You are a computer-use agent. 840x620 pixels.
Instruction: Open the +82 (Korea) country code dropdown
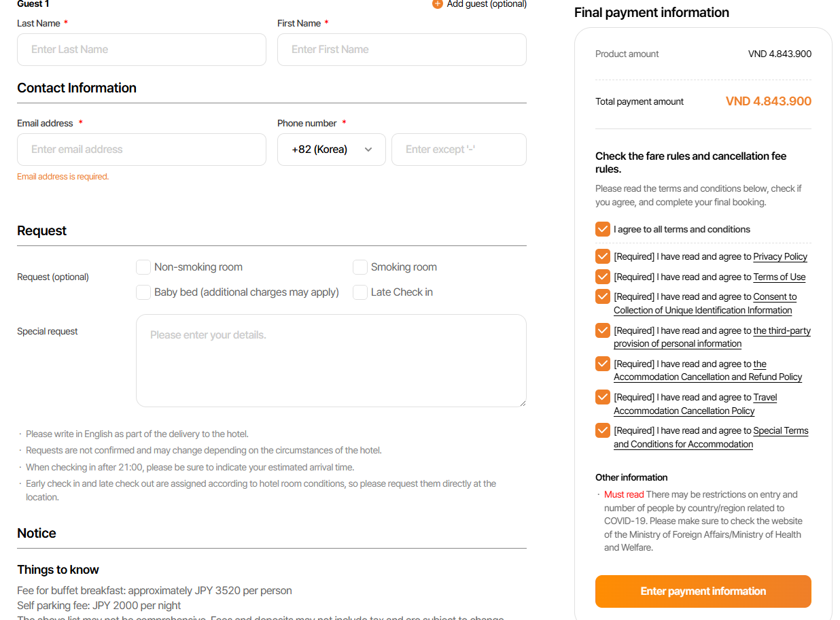(x=331, y=150)
